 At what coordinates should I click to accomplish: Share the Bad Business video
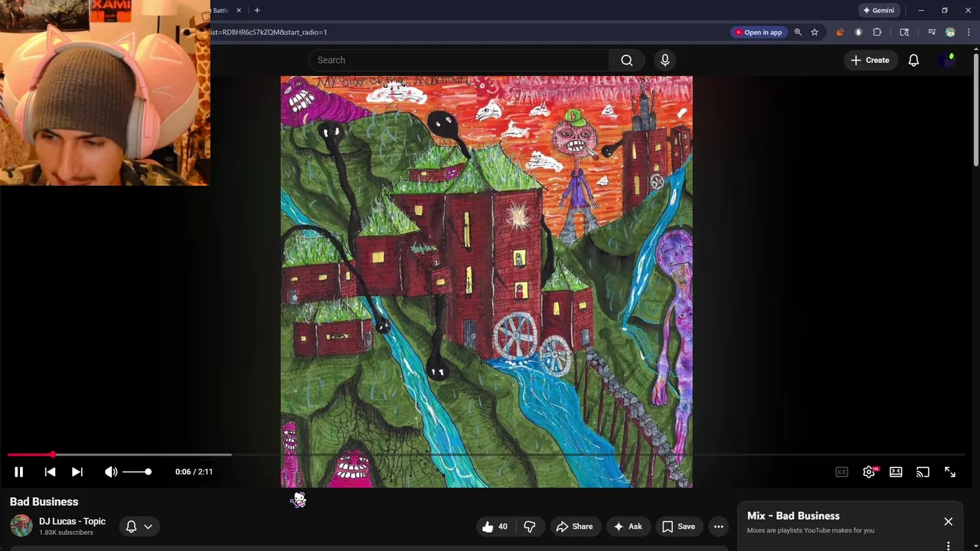pos(574,527)
